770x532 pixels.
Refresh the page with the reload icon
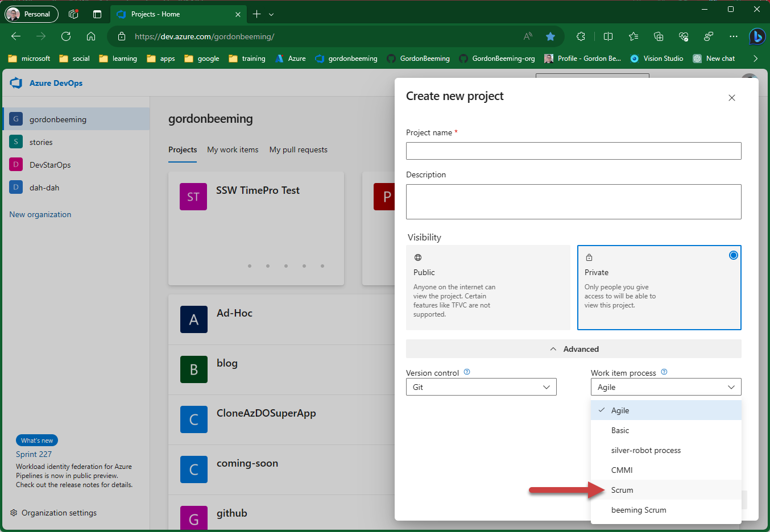[x=66, y=36]
